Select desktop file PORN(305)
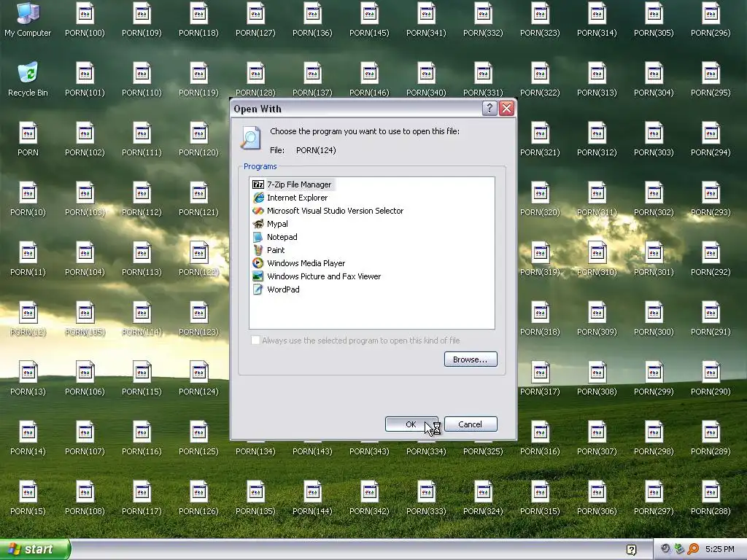This screenshot has width=747, height=560. [654, 20]
